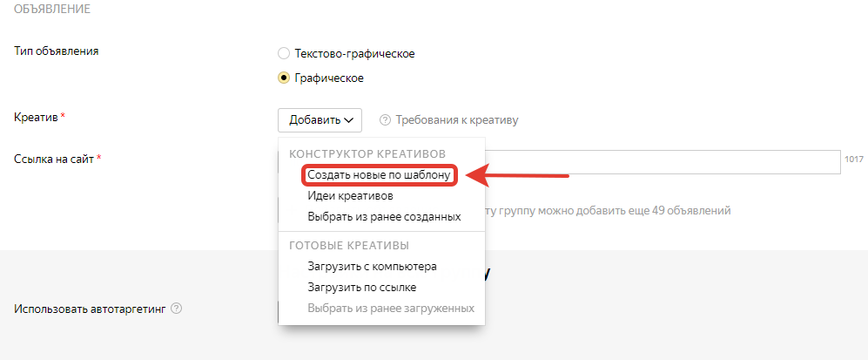Click disabled Выбрать из ранее загруженных item

click(x=391, y=308)
